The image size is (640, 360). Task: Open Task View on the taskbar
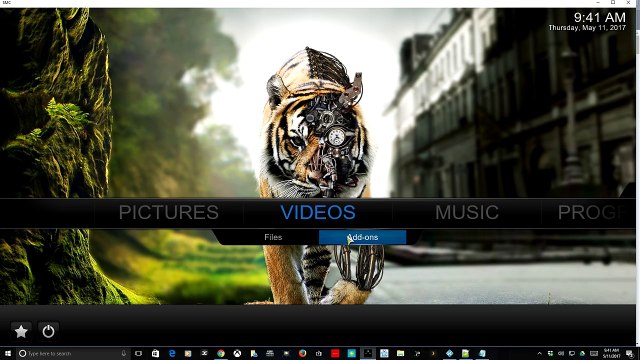(x=138, y=353)
